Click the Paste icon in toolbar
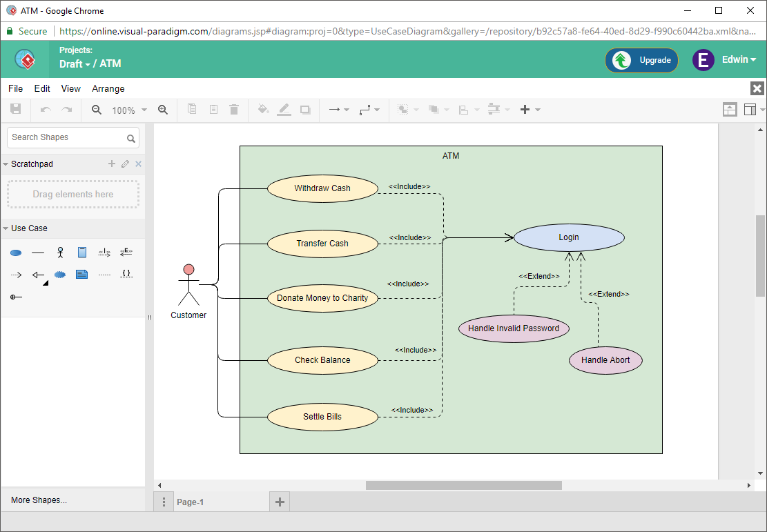This screenshot has width=767, height=532. pyautogui.click(x=213, y=109)
